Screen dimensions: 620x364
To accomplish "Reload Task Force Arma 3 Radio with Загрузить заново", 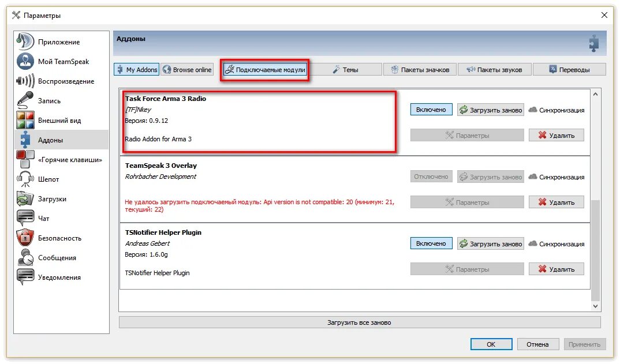I will pos(491,110).
